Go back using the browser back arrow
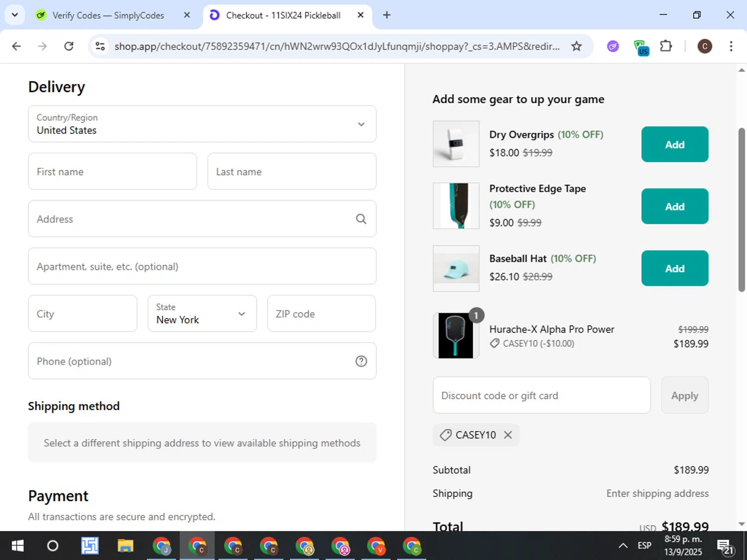 (16, 46)
